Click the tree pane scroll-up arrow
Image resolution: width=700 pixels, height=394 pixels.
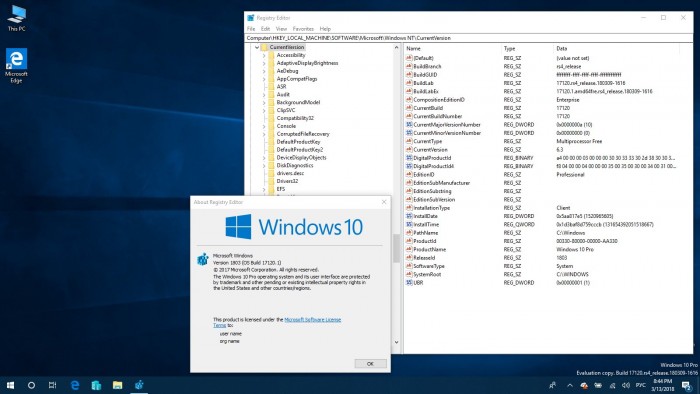click(396, 47)
